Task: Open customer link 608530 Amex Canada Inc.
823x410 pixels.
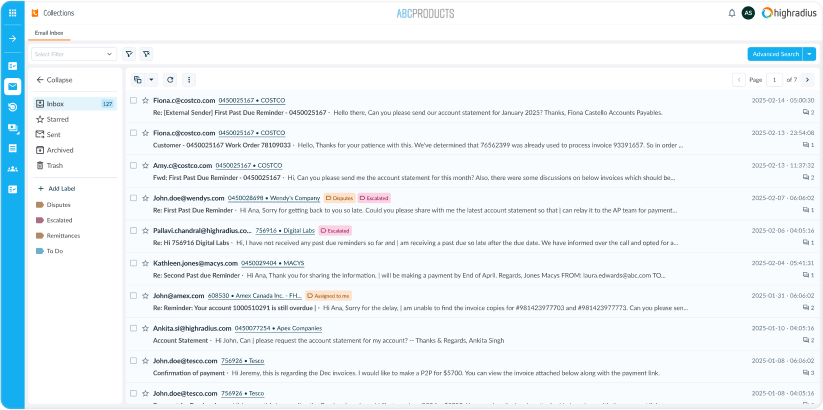Action: (x=255, y=296)
